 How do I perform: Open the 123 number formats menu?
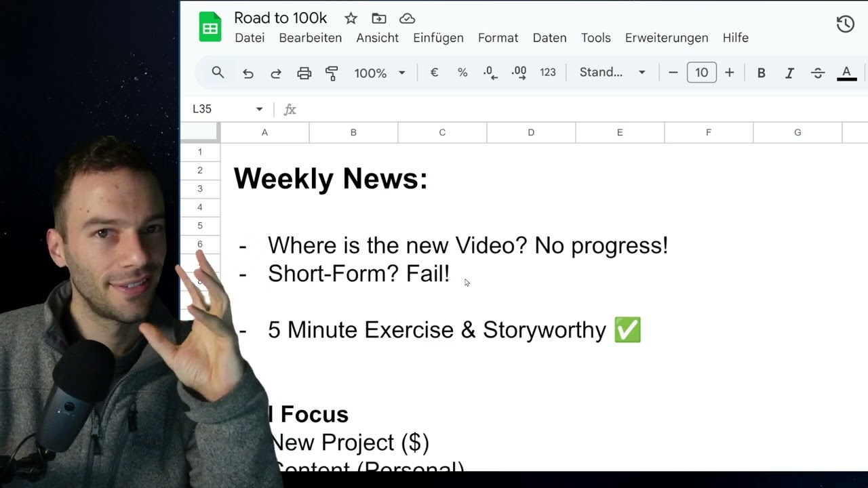point(548,73)
